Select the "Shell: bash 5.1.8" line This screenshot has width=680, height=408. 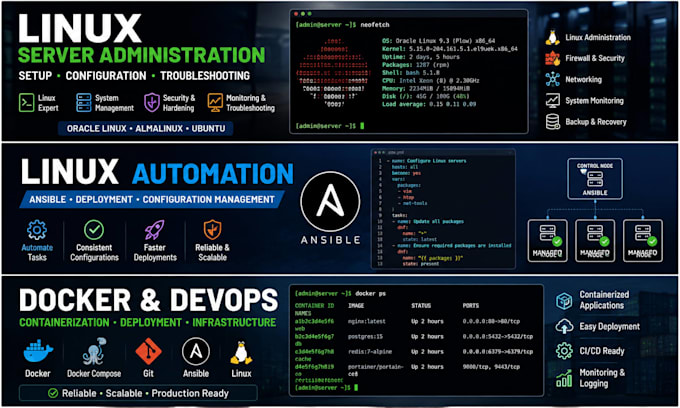(x=411, y=72)
